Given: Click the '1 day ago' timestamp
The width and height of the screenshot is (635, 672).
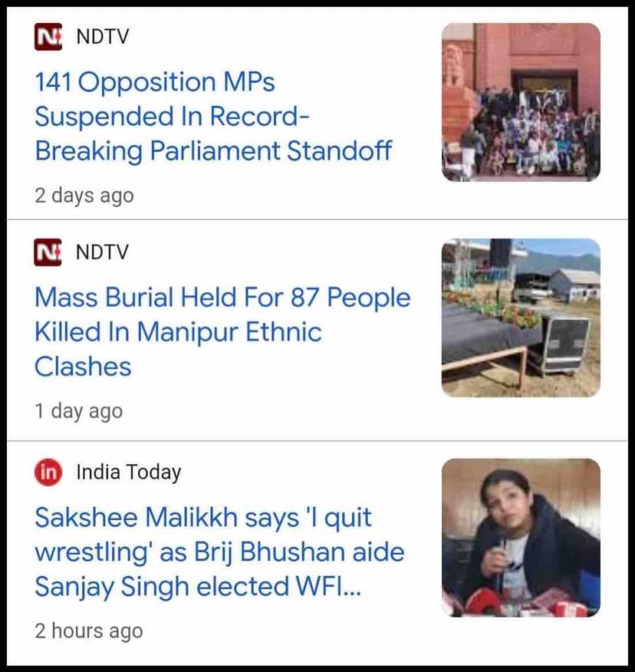Looking at the screenshot, I should (78, 411).
